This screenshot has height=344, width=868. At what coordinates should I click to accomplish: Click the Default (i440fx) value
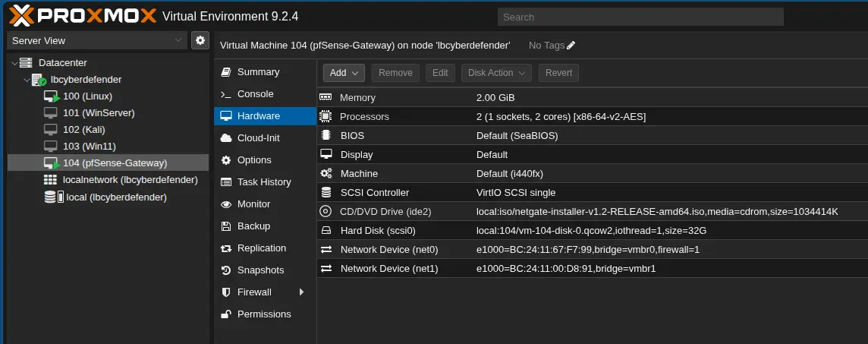[510, 173]
